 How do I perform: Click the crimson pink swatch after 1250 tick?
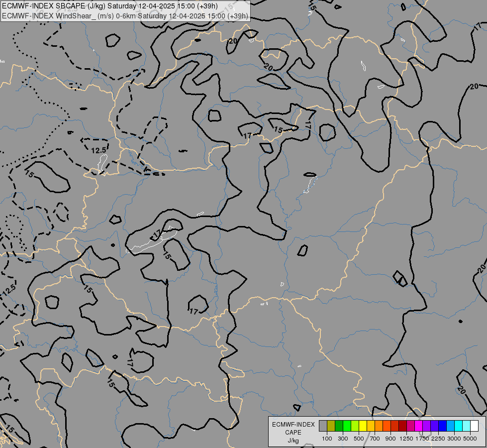pyautogui.click(x=410, y=426)
